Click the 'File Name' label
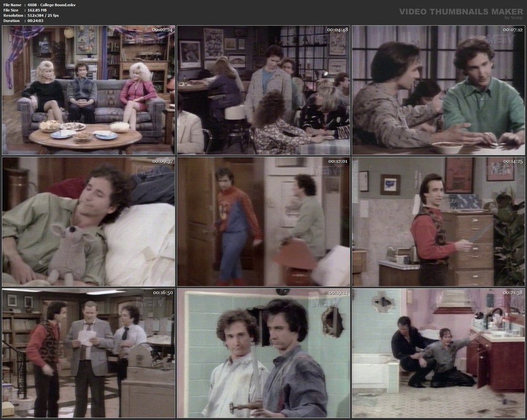This screenshot has width=527, height=420. (12, 5)
